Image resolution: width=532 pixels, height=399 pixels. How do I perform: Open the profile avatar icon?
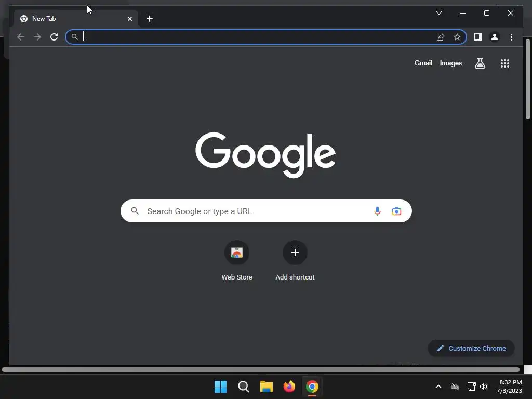tap(495, 37)
